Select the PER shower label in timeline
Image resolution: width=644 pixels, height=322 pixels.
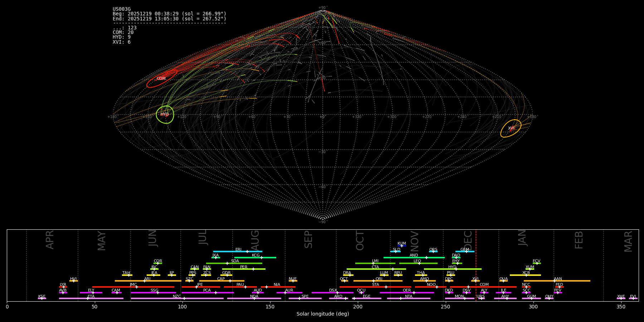tap(244, 267)
